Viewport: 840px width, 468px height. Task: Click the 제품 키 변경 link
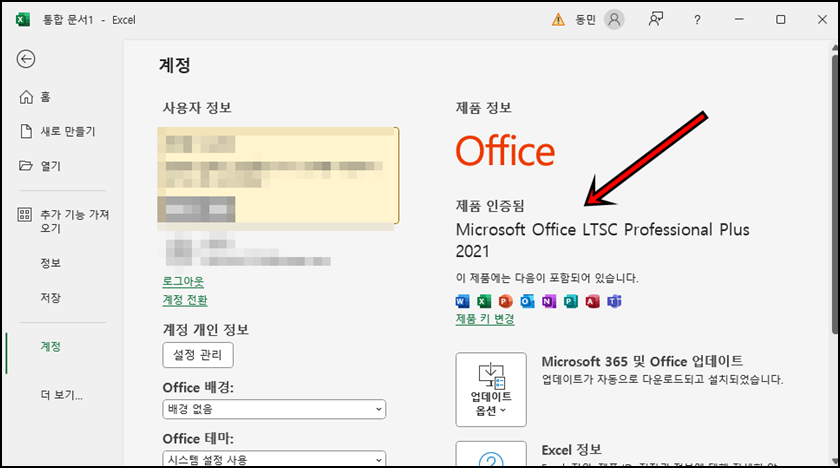[x=485, y=319]
